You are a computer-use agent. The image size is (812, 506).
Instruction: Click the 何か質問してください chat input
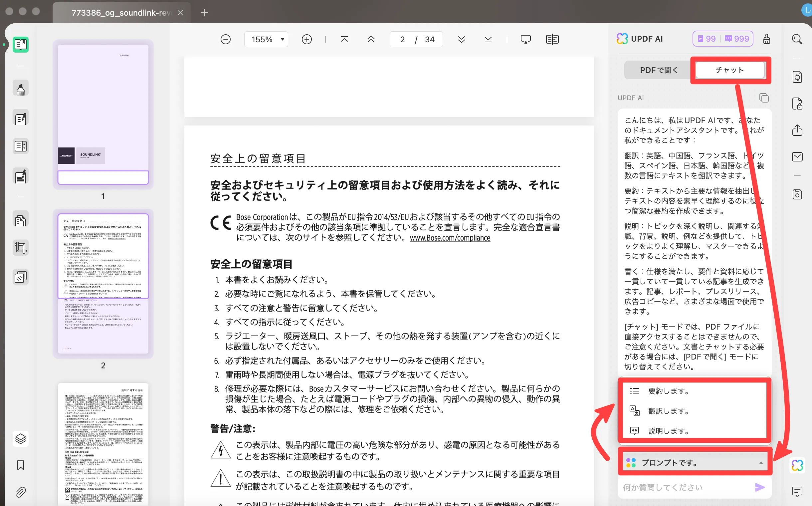(686, 487)
